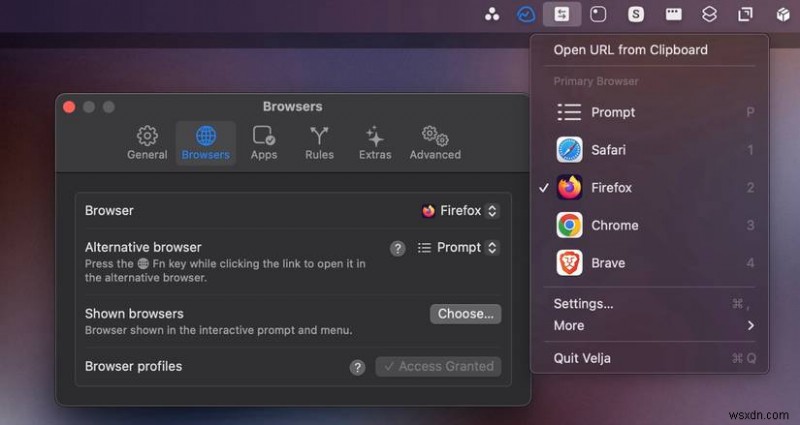Click the help icon beside Alternative browser

click(397, 248)
